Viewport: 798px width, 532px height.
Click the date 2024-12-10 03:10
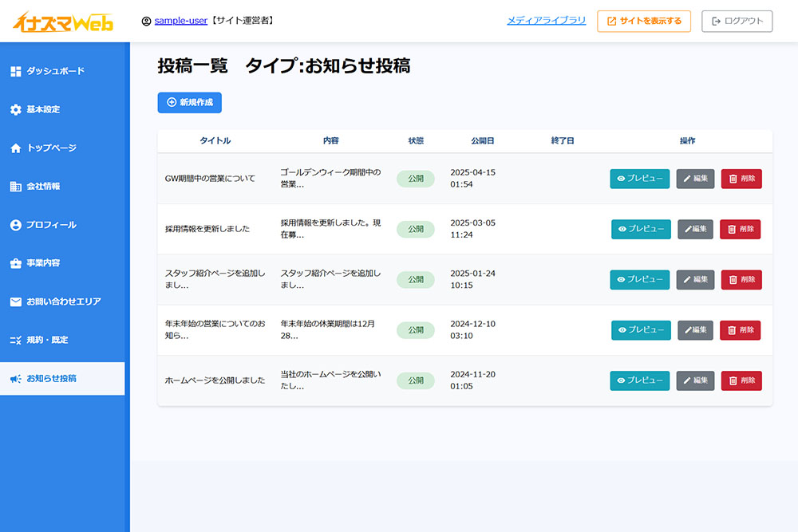coord(472,329)
